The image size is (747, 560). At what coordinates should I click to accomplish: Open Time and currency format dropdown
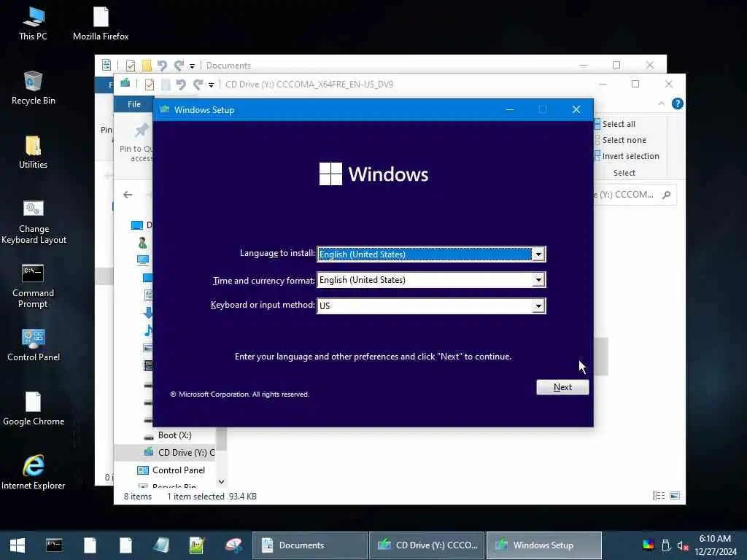(x=538, y=280)
